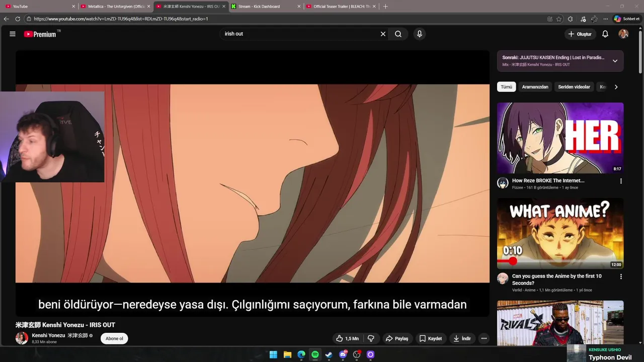Click the main video player frame
This screenshot has width=644, height=362.
click(253, 184)
